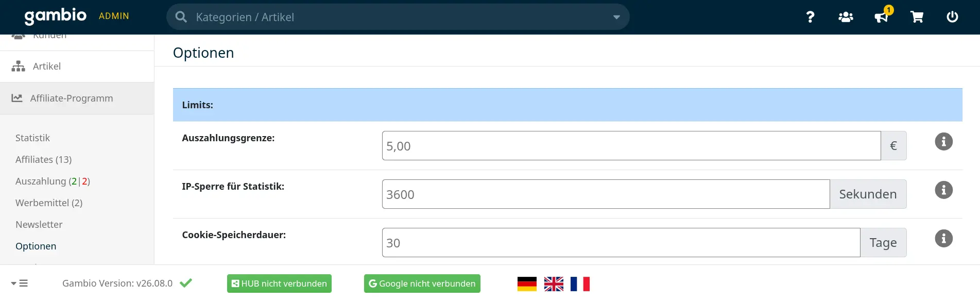
Task: Show info for Auszahlungsgrenze
Action: point(943,142)
